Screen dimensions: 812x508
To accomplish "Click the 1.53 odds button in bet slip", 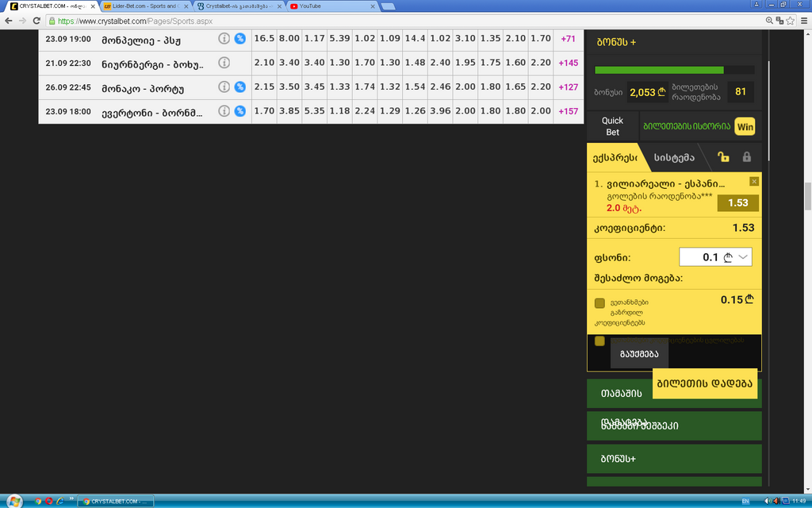I will (x=738, y=202).
